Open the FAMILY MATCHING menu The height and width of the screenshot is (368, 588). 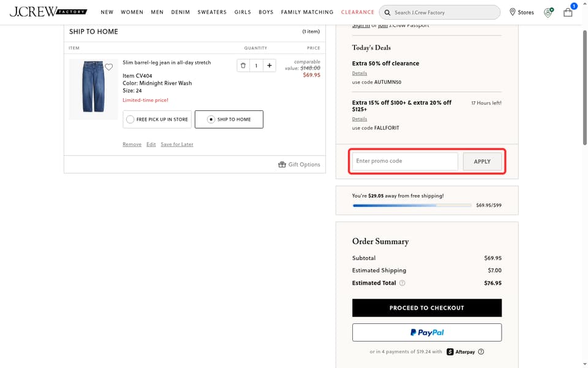pyautogui.click(x=307, y=12)
